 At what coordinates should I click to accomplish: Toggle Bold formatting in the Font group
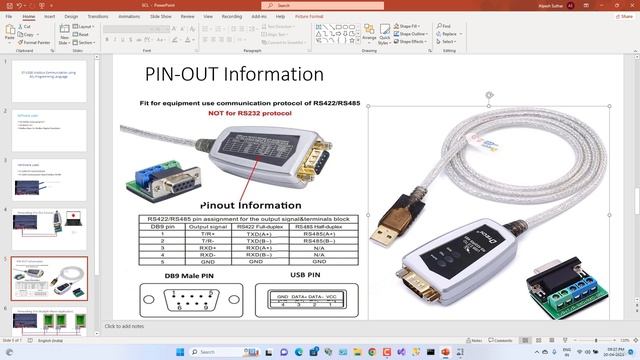[107, 40]
